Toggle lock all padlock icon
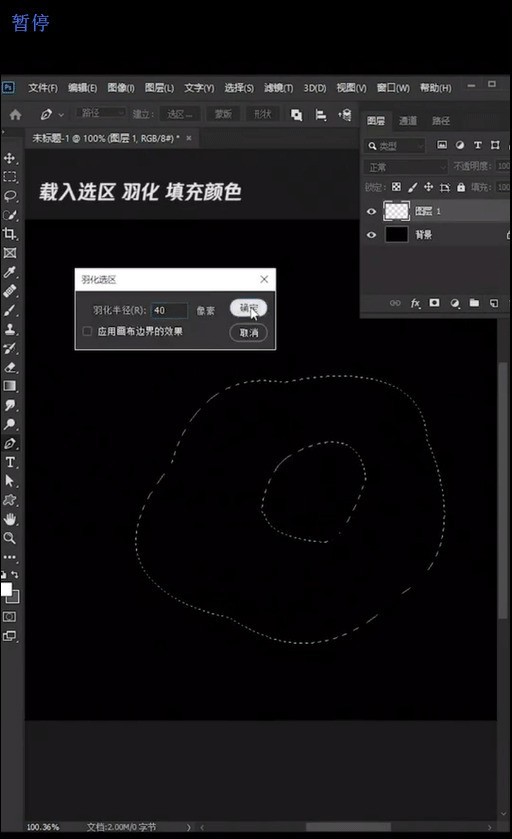512x839 pixels. (x=461, y=187)
